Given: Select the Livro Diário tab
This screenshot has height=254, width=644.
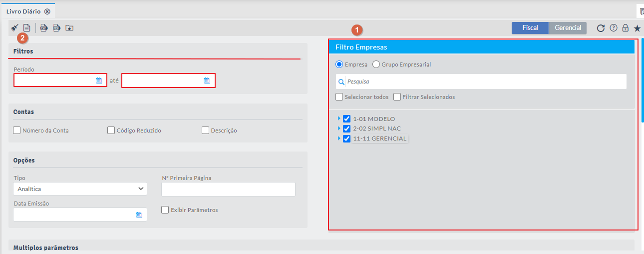Looking at the screenshot, I should (x=23, y=11).
